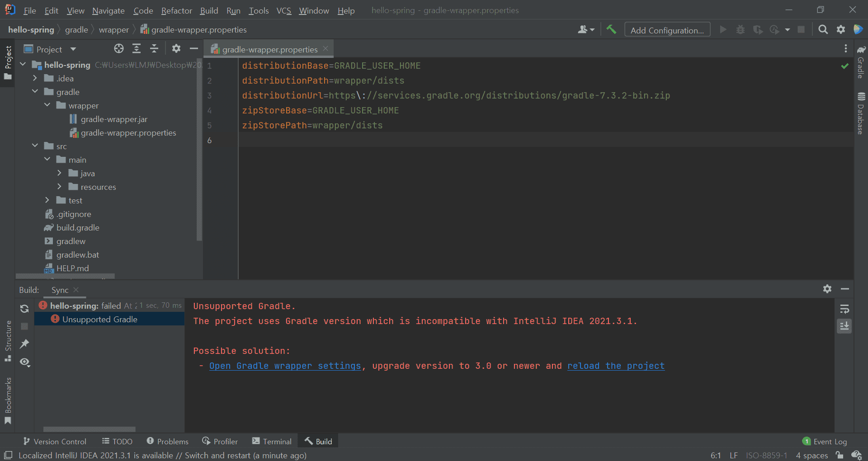Screen dimensions: 868x461
Task: Click Add Configuration button
Action: [x=667, y=30]
